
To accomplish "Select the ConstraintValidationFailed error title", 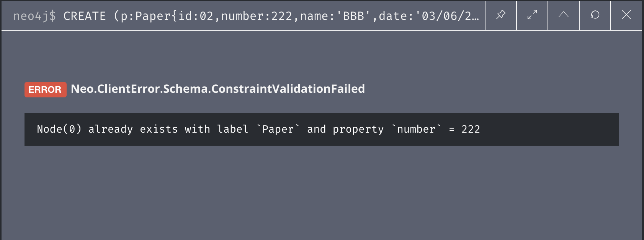I will [x=288, y=89].
